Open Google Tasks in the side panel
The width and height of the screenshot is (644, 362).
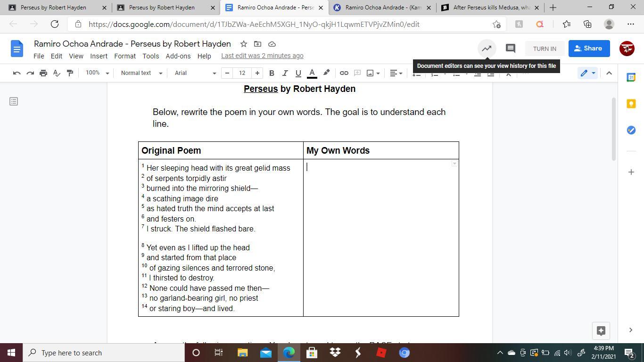631,130
